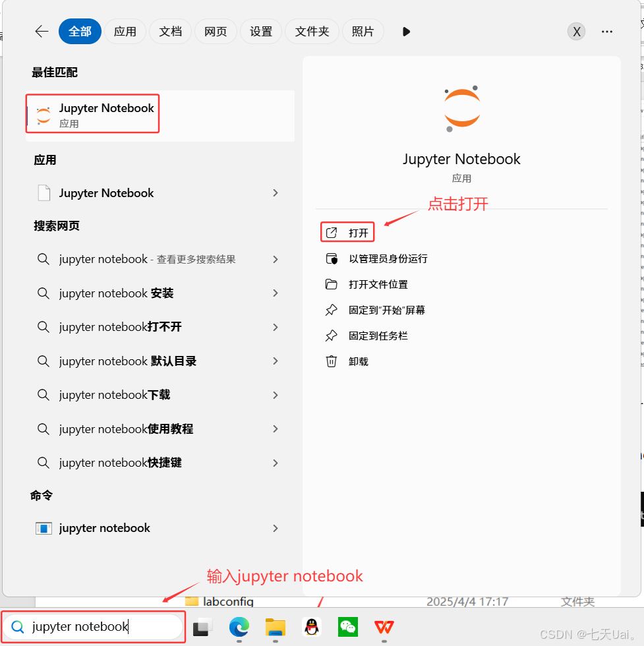Expand arrow for jupyter notebook下载
The width and height of the screenshot is (644, 646).
276,395
